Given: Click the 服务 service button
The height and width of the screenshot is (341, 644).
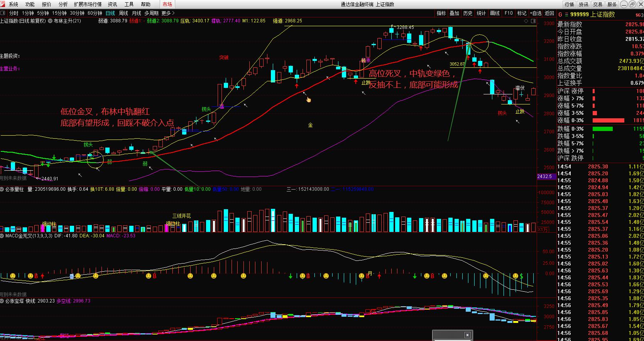Looking at the screenshot, I should click(612, 4).
